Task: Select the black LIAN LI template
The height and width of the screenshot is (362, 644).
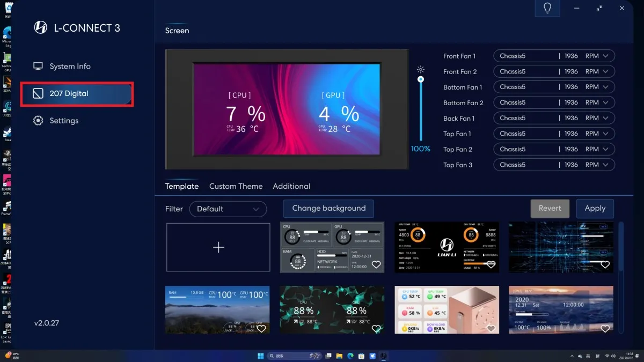Action: [447, 247]
